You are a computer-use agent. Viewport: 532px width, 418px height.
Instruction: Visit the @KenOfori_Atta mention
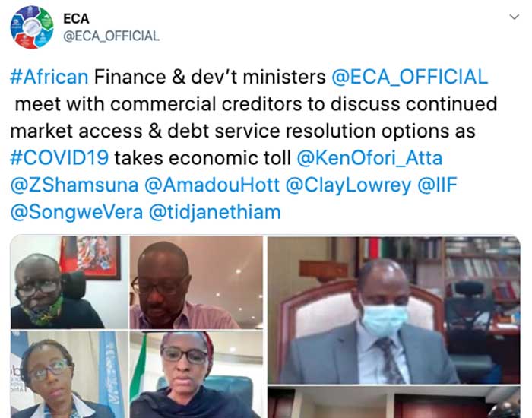click(369, 158)
